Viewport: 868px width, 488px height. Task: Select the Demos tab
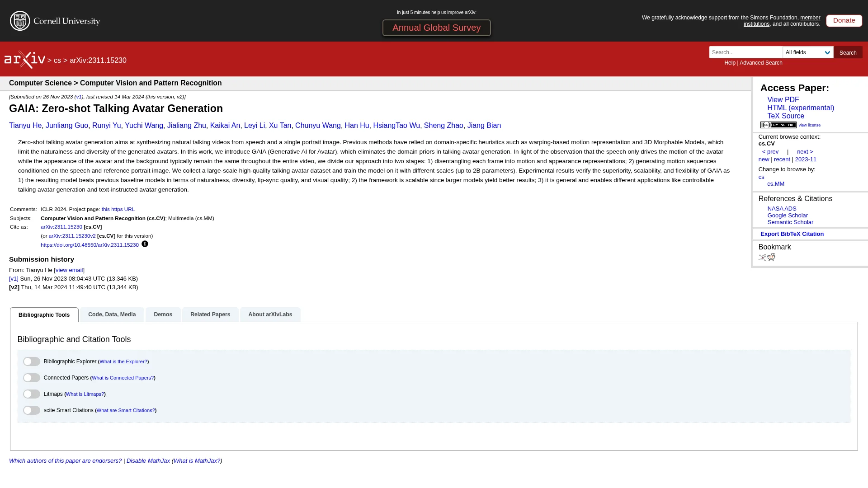[x=163, y=314]
